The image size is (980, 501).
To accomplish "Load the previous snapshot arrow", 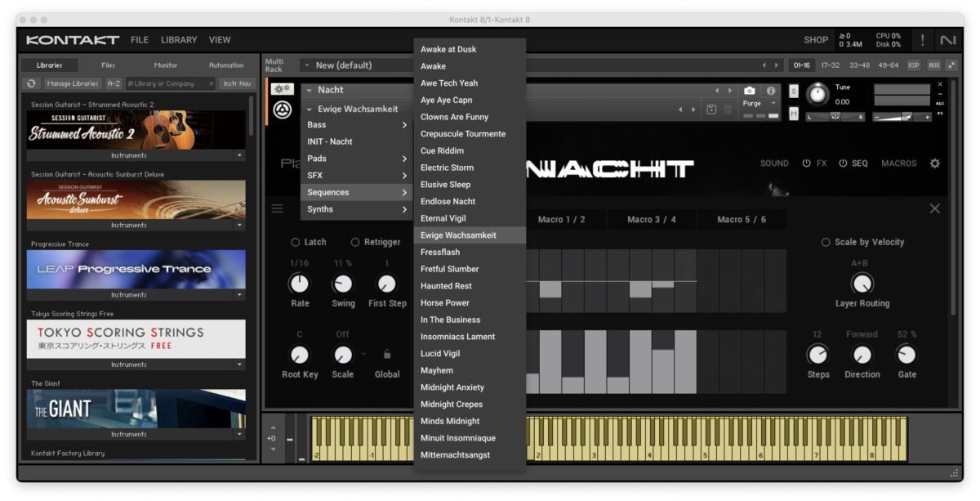I will point(681,110).
